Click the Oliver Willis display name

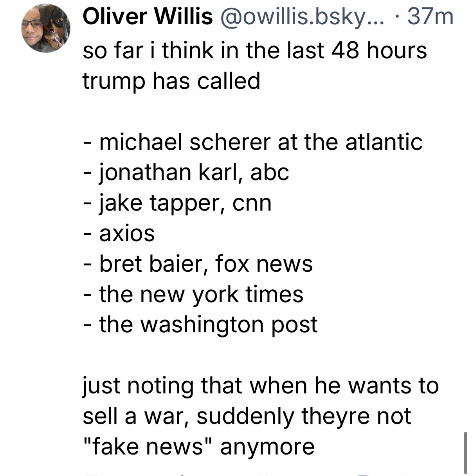[148, 17]
